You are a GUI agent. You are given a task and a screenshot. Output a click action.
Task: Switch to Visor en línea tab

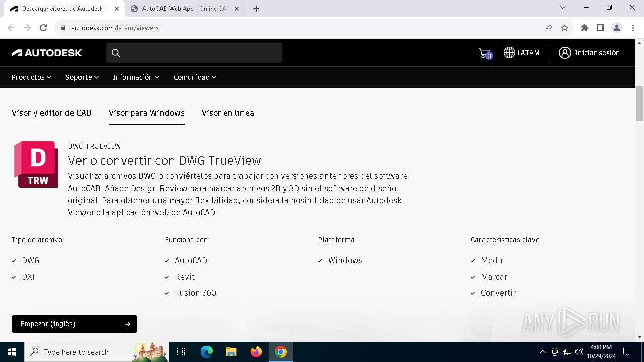(x=227, y=113)
